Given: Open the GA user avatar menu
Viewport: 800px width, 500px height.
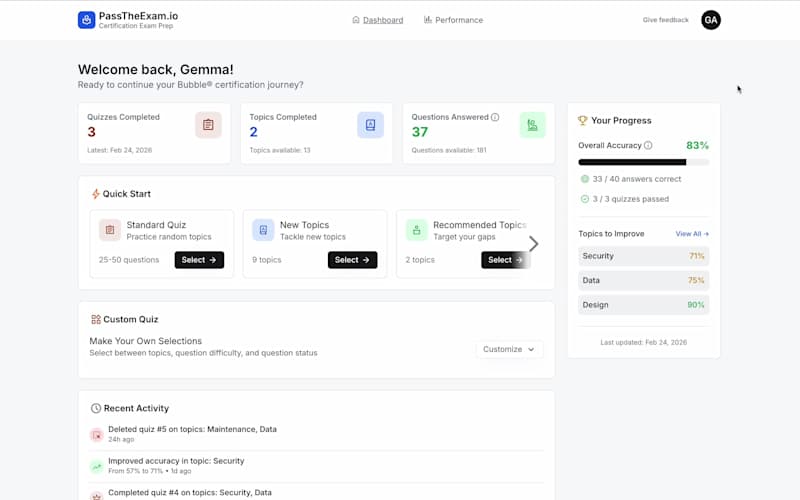Looking at the screenshot, I should click(710, 20).
